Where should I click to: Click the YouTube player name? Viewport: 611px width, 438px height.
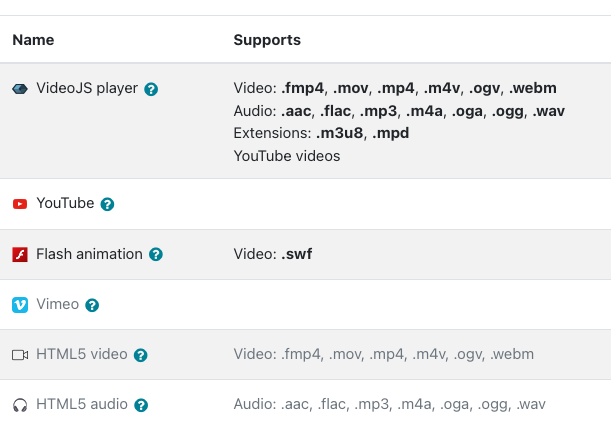65,203
